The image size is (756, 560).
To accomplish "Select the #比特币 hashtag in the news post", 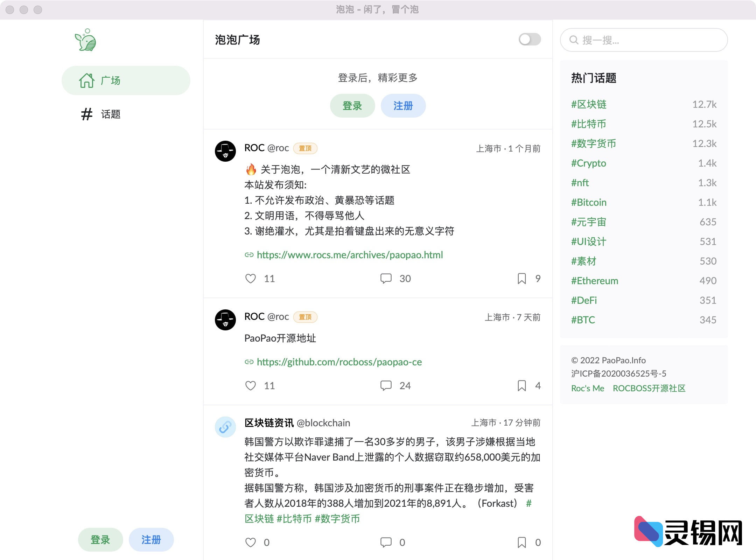I will point(294,519).
